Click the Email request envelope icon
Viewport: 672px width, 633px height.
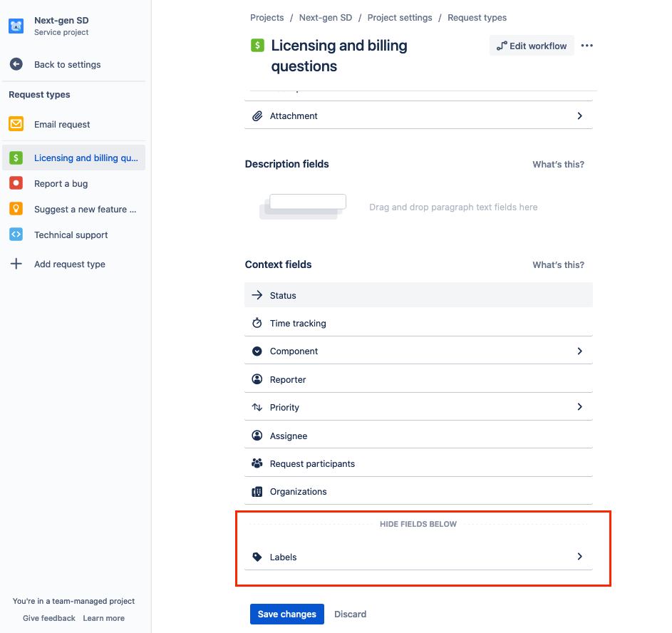pyautogui.click(x=16, y=124)
